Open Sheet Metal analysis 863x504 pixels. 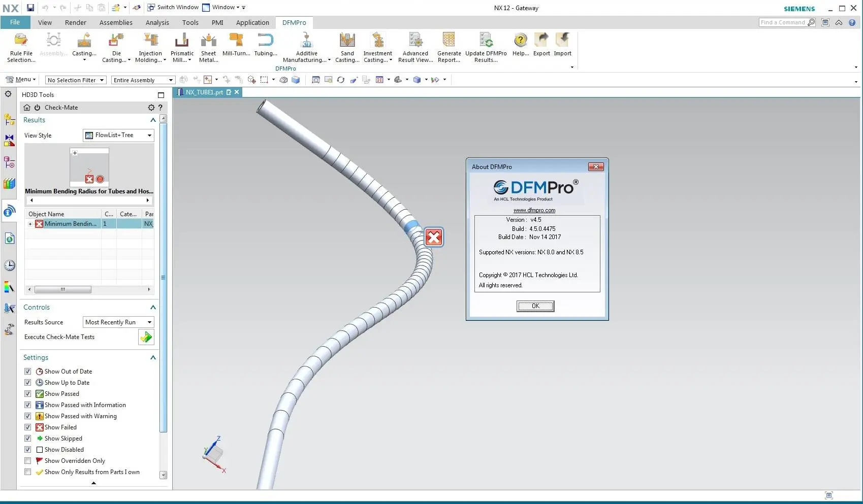(x=208, y=47)
